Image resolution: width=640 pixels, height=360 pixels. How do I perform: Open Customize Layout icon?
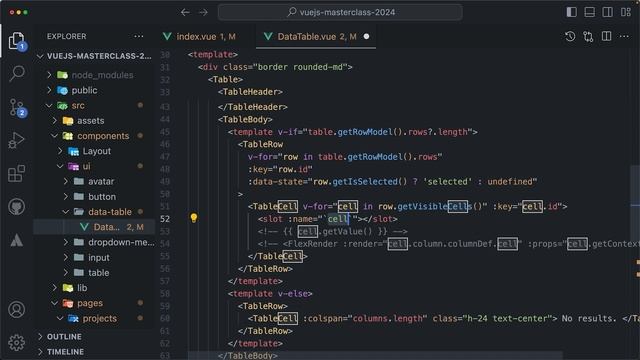[x=626, y=12]
